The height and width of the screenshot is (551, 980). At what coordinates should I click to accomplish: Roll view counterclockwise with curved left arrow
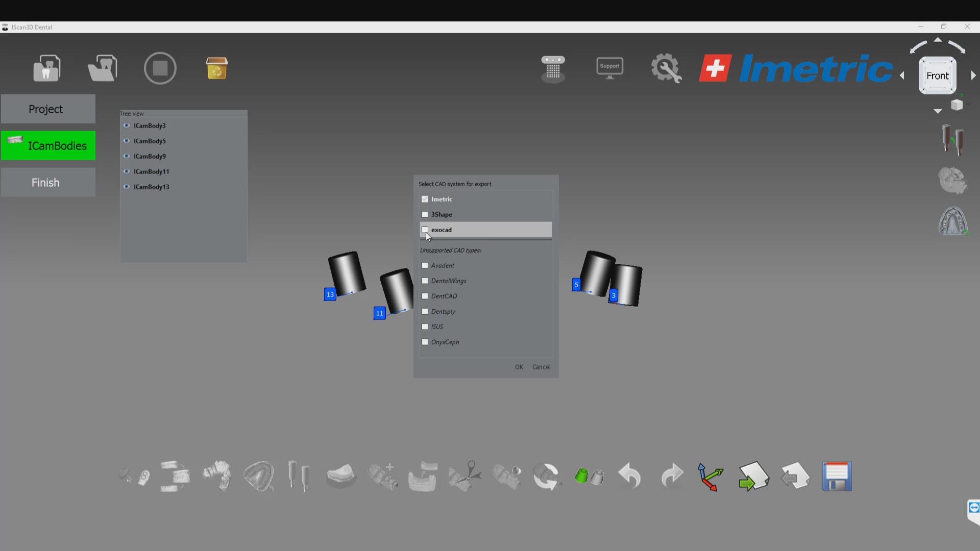click(x=918, y=46)
